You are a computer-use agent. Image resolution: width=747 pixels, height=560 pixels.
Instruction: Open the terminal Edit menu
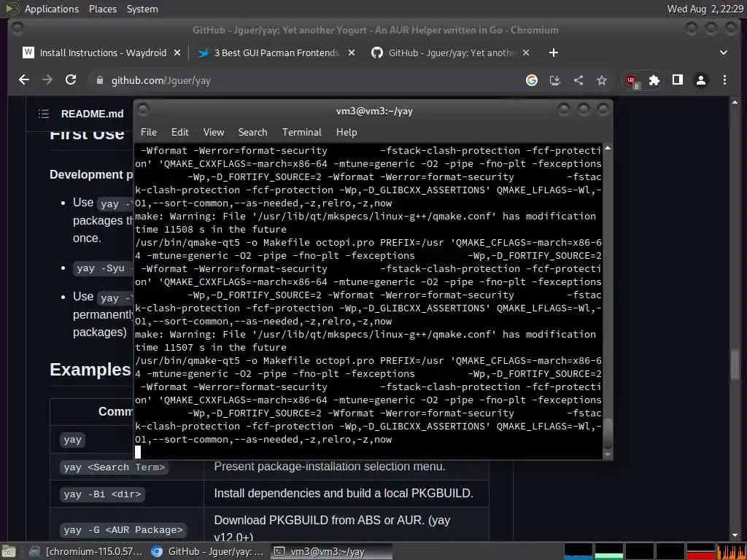click(x=180, y=132)
